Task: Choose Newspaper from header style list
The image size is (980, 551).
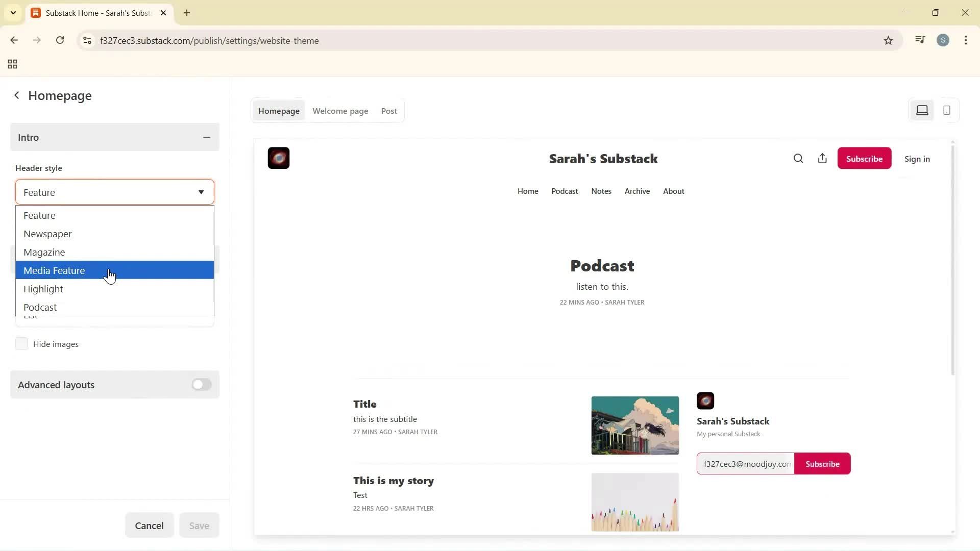Action: tap(47, 234)
